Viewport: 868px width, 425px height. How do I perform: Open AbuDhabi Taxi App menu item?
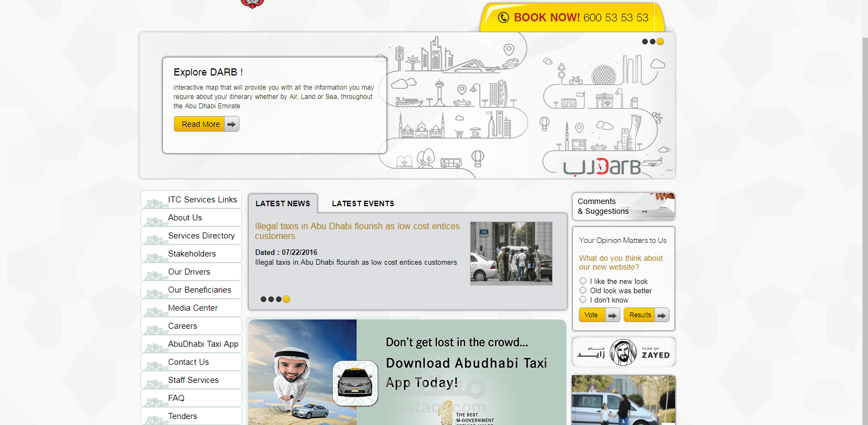point(191,344)
